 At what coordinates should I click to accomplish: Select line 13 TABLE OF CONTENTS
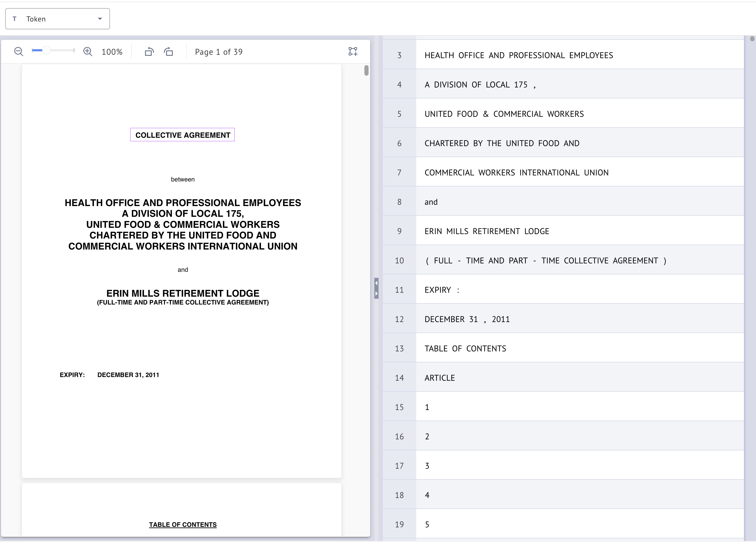click(x=563, y=348)
